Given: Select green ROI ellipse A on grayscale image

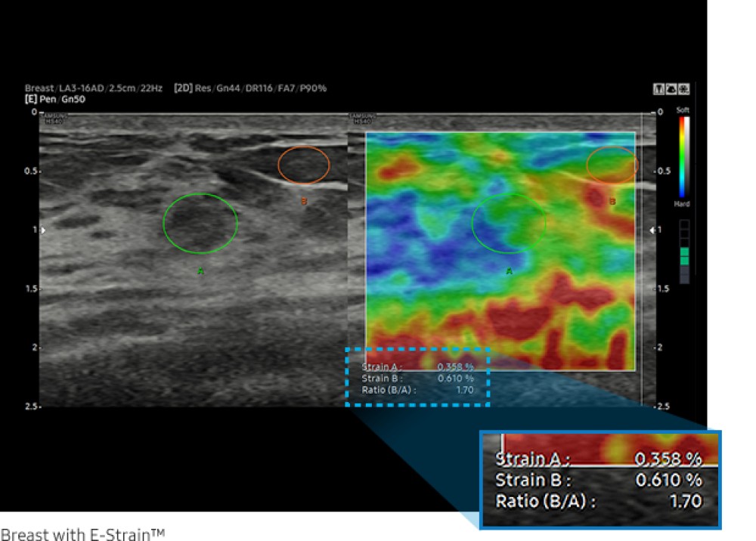Looking at the screenshot, I should (200, 223).
